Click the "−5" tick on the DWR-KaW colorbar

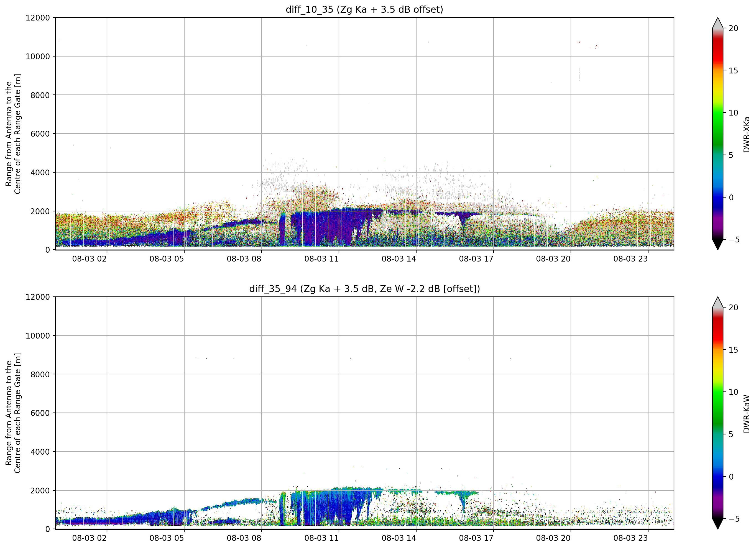734,519
